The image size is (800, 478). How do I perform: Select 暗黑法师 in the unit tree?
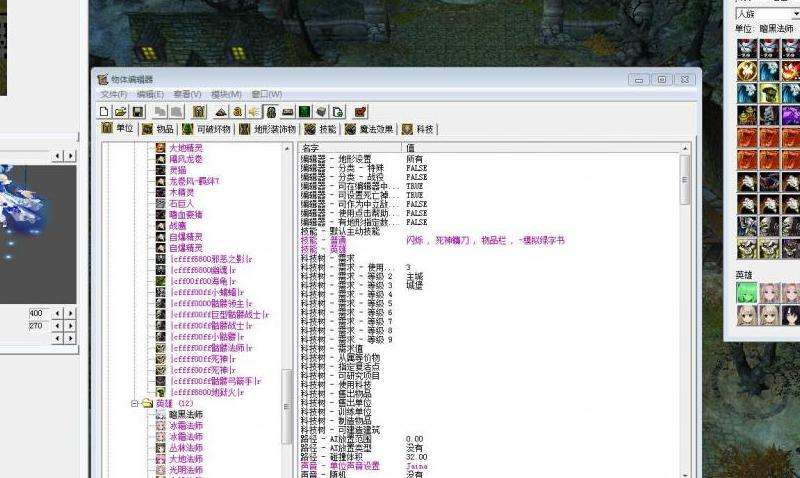pyautogui.click(x=186, y=414)
